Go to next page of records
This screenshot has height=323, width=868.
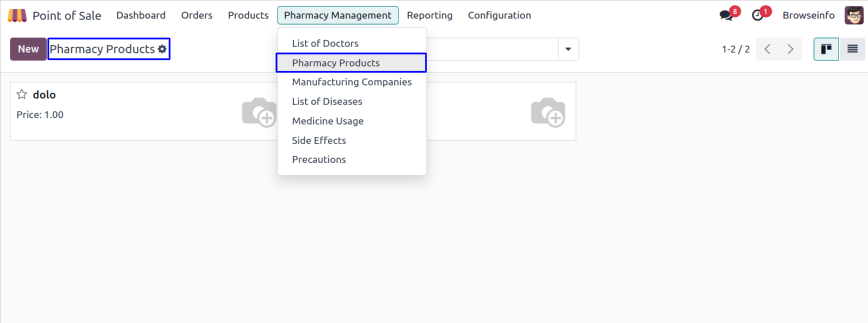tap(790, 49)
